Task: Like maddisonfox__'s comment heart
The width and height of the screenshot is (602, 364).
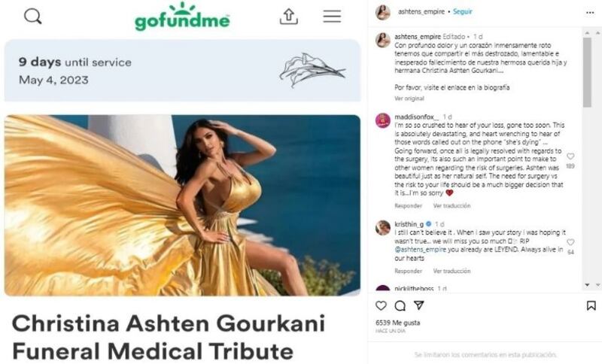Action: (570, 156)
